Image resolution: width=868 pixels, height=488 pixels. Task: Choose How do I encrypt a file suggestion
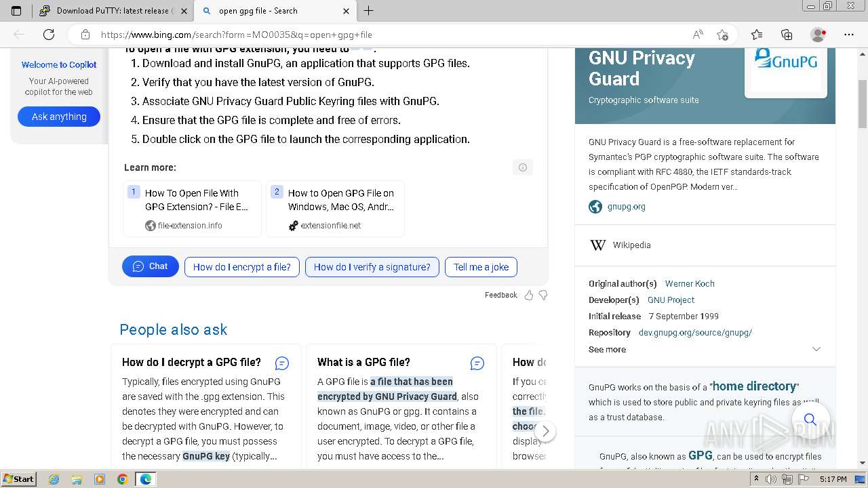pos(242,267)
